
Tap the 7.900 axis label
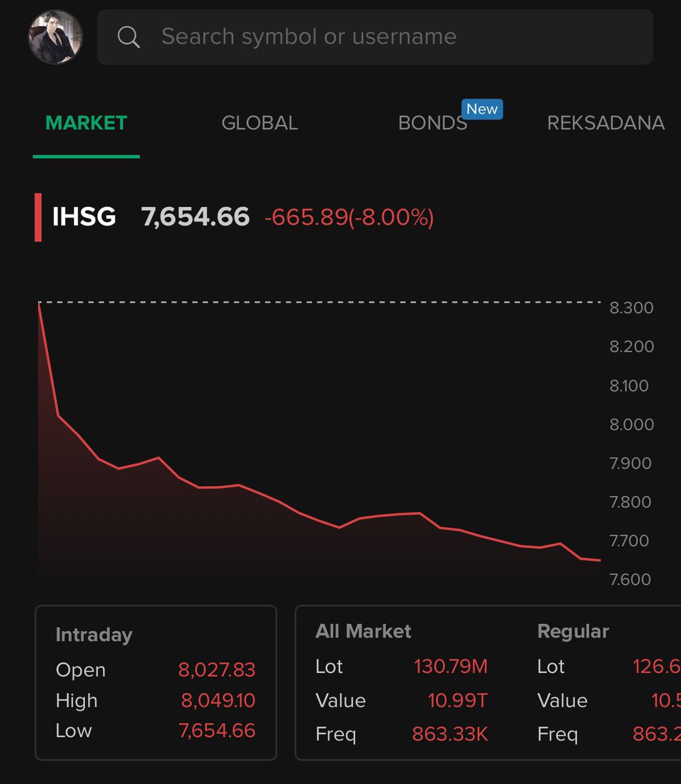coord(630,463)
